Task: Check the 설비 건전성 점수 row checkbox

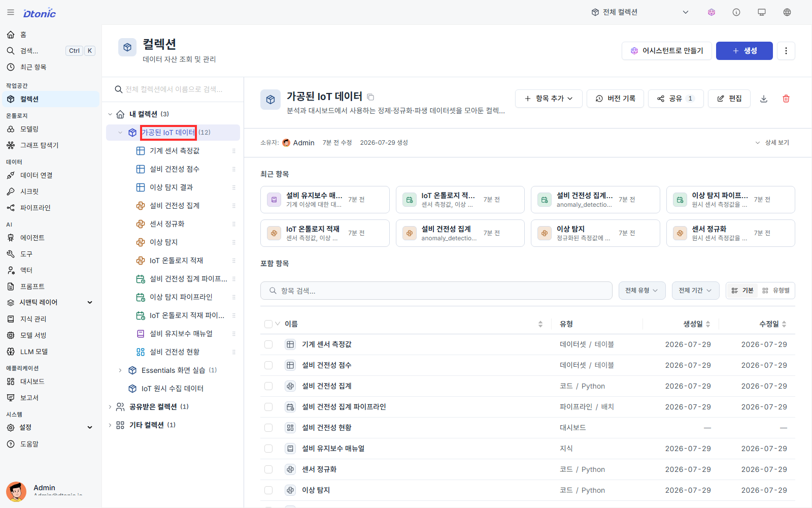Action: tap(268, 365)
